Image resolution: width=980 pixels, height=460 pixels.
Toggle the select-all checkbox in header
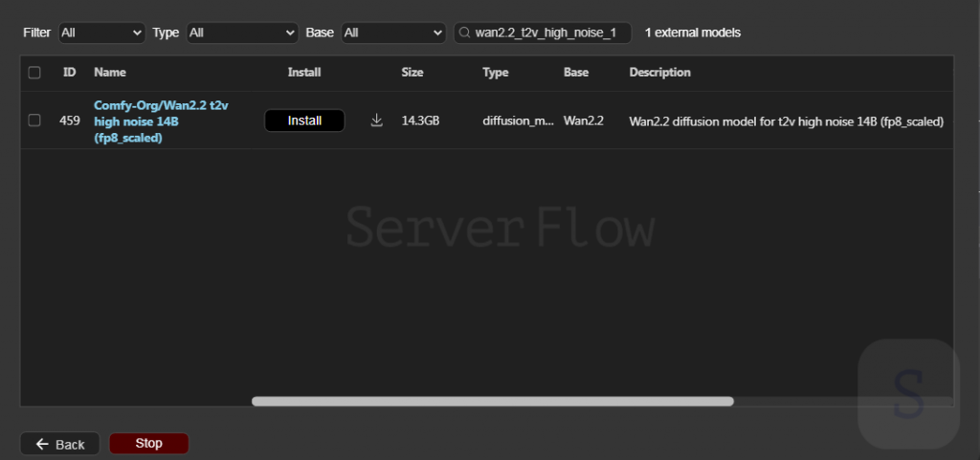pos(34,73)
